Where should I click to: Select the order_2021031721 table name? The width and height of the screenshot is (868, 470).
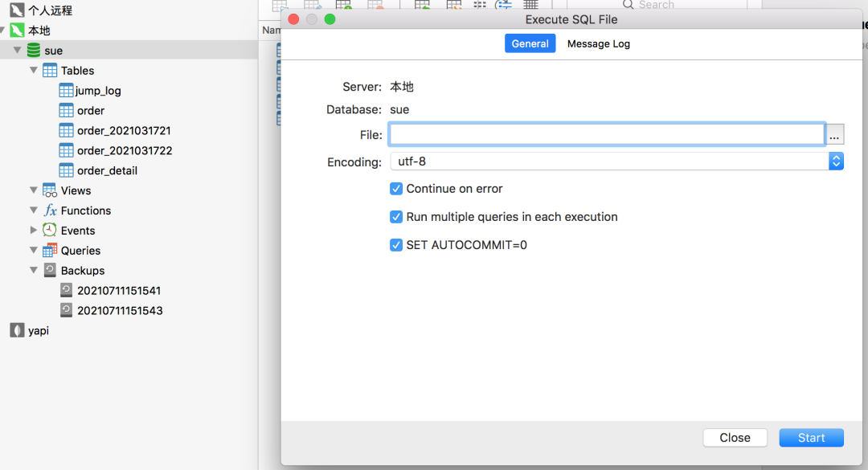pos(124,131)
